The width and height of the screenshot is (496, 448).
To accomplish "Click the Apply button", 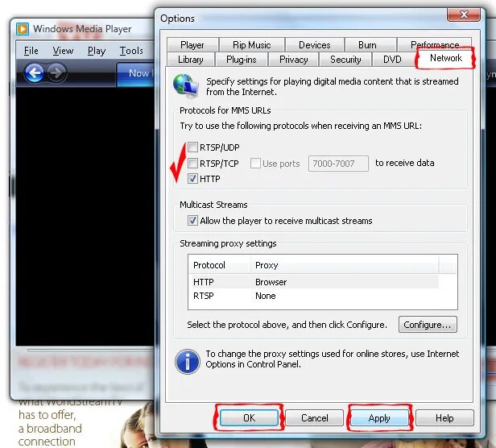I will pyautogui.click(x=379, y=418).
